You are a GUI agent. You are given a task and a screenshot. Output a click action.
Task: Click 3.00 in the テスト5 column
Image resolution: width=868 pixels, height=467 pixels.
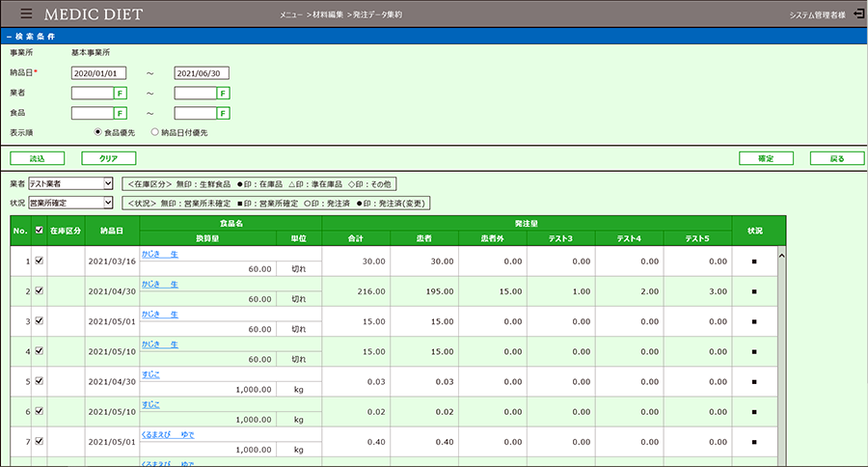tap(718, 291)
